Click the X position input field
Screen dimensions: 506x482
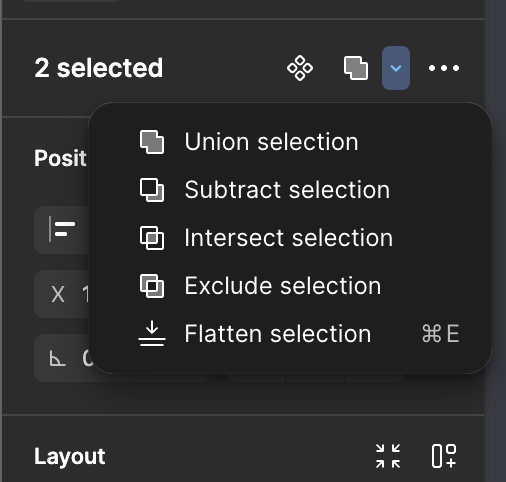coord(62,294)
